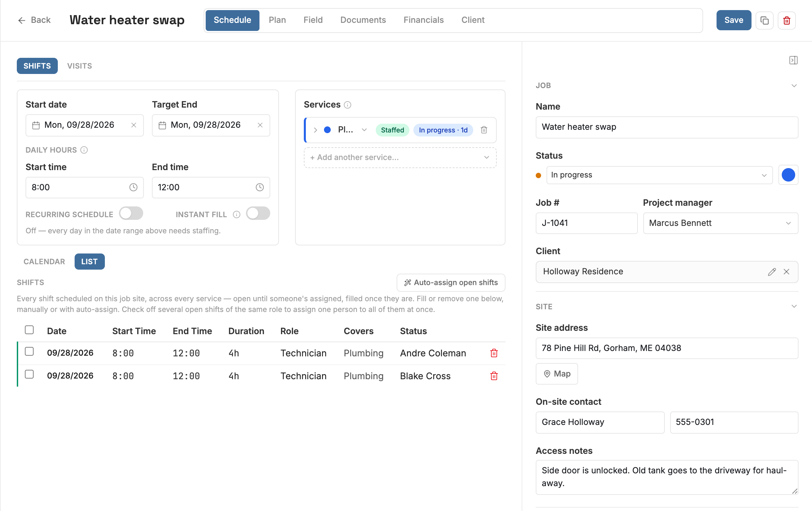Image resolution: width=812 pixels, height=511 pixels.
Task: Click the Save button
Action: tap(734, 20)
